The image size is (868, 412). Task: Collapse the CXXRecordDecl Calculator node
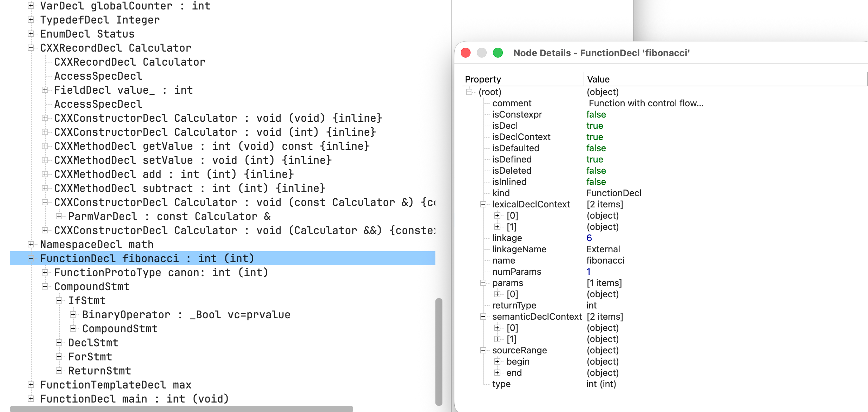click(x=31, y=48)
